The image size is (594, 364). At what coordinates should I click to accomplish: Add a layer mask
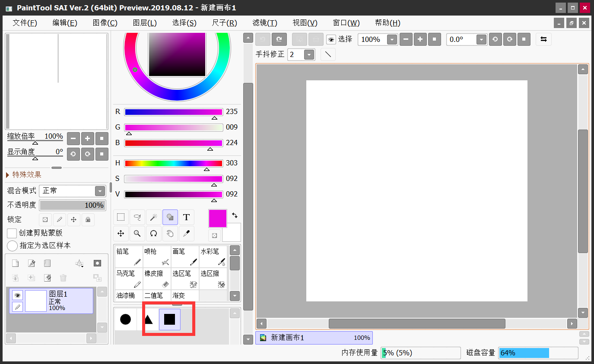pos(98,263)
